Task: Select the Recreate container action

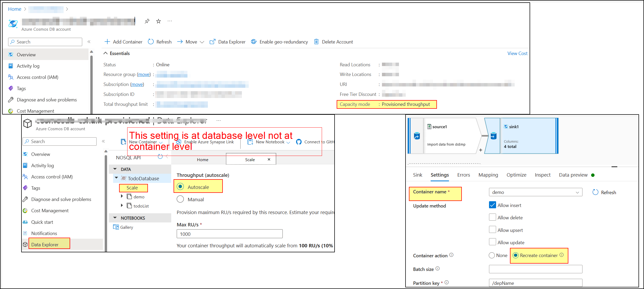Action: point(515,255)
